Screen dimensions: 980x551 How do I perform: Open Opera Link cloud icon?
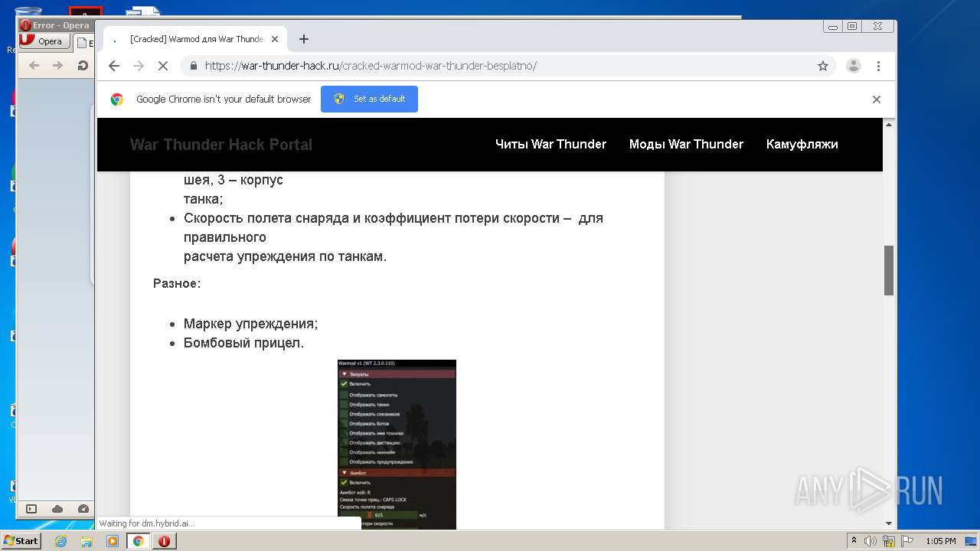click(x=57, y=509)
